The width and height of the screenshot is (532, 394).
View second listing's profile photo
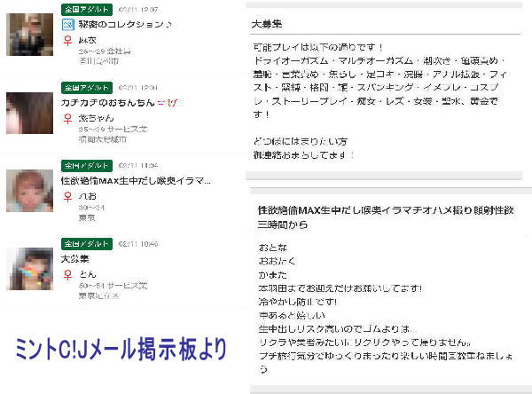point(29,112)
